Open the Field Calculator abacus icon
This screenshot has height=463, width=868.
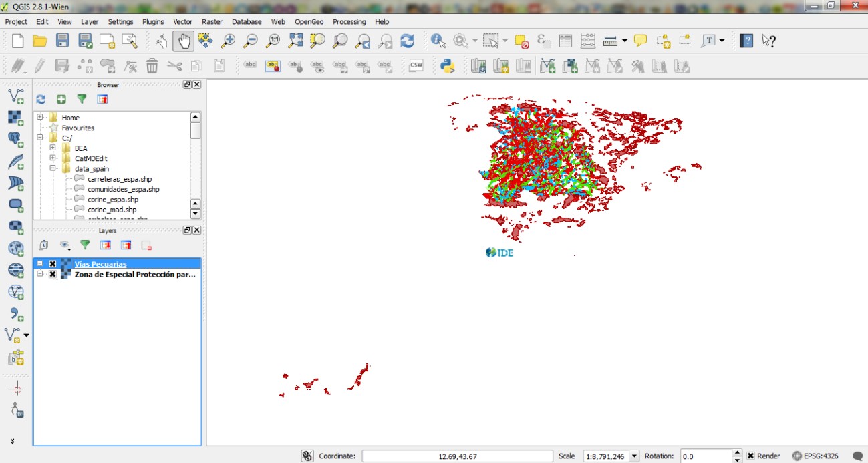coord(588,41)
